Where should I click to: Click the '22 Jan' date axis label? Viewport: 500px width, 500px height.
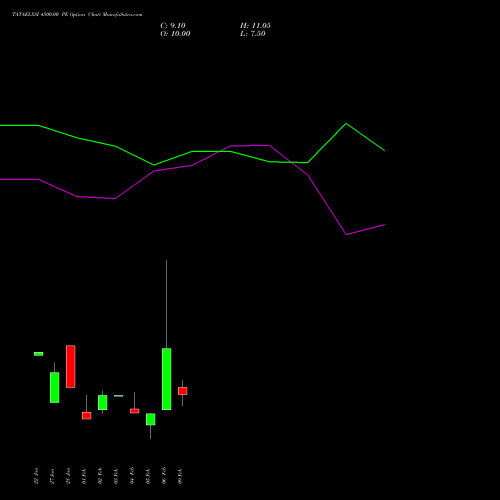tap(36, 476)
